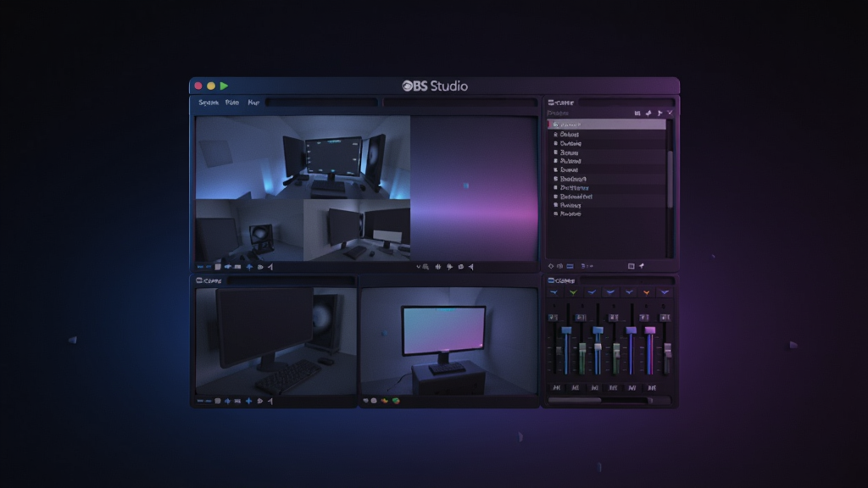Image resolution: width=868 pixels, height=488 pixels.
Task: Click the rightmost gray fader handle in mixer
Action: [668, 349]
